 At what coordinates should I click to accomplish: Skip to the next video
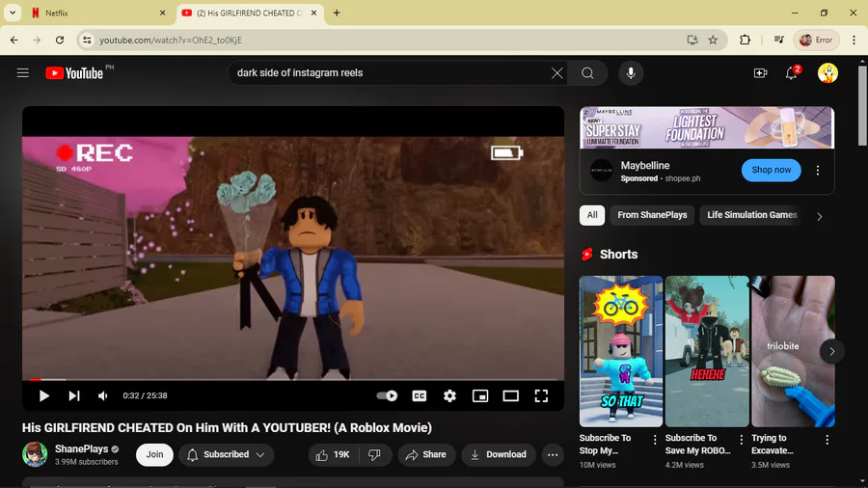pyautogui.click(x=73, y=395)
